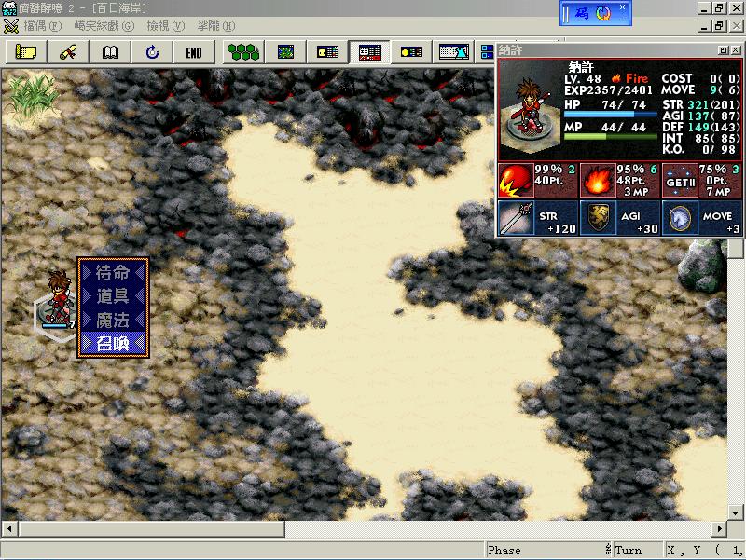Click the yellow face unit list toolbar icon

click(x=327, y=52)
